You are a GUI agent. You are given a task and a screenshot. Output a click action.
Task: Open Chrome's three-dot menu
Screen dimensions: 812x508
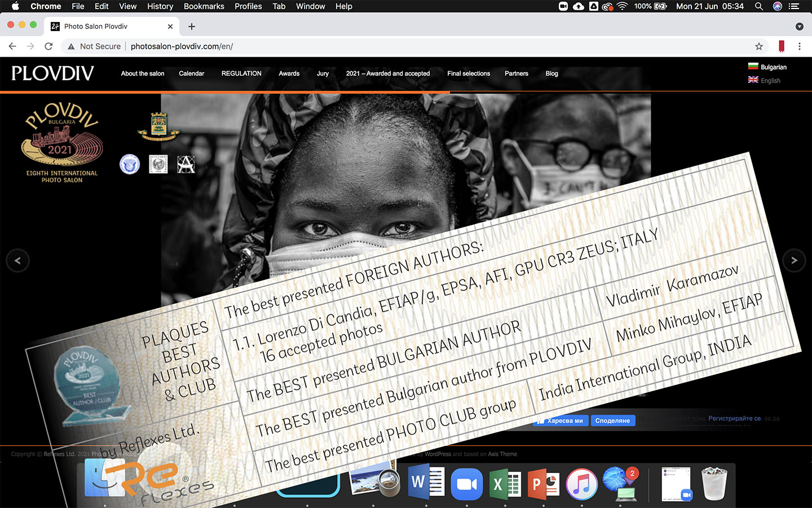799,46
